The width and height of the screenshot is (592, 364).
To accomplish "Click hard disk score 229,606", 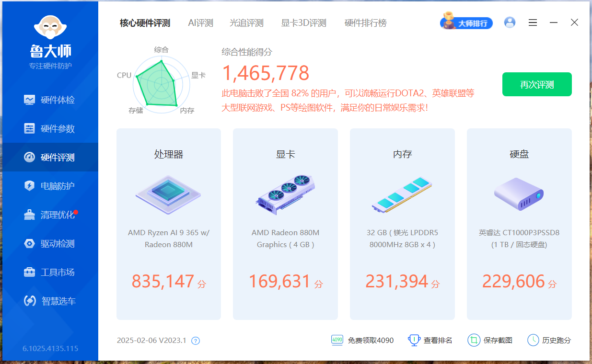I will pyautogui.click(x=513, y=281).
